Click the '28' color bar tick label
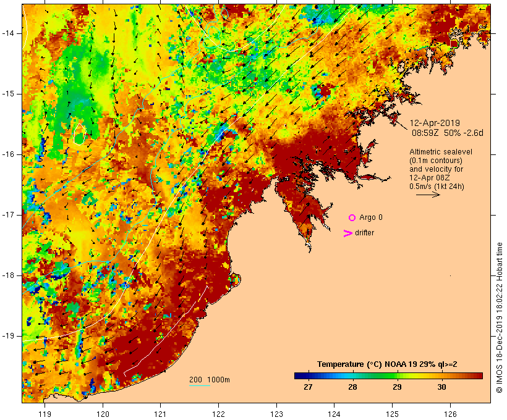Screen dimensions: 507x420 point(352,387)
